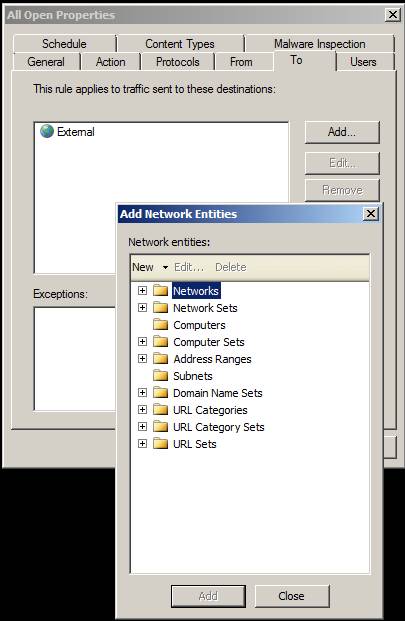Switch to the Protocols tab

pos(177,62)
